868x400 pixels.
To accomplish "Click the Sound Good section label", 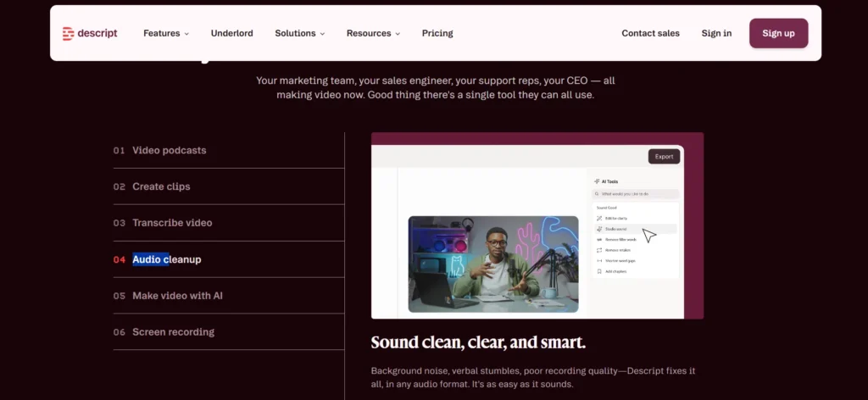I will coord(606,208).
